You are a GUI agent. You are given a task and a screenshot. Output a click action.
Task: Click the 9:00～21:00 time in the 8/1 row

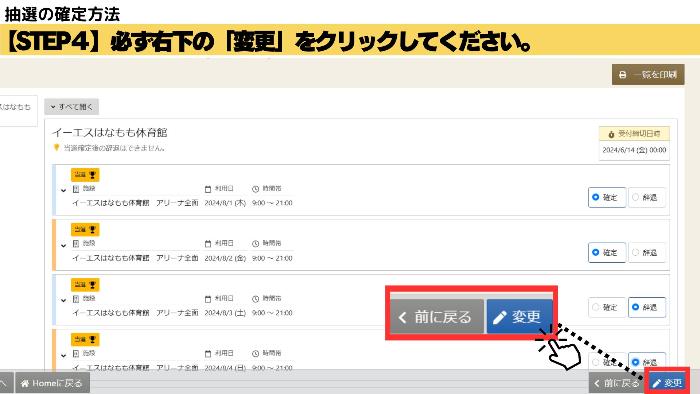[272, 203]
